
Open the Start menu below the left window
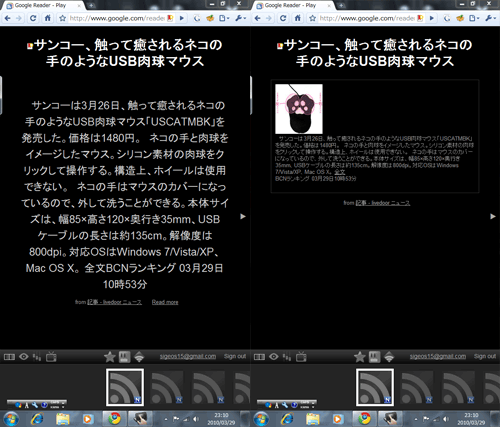11,419
